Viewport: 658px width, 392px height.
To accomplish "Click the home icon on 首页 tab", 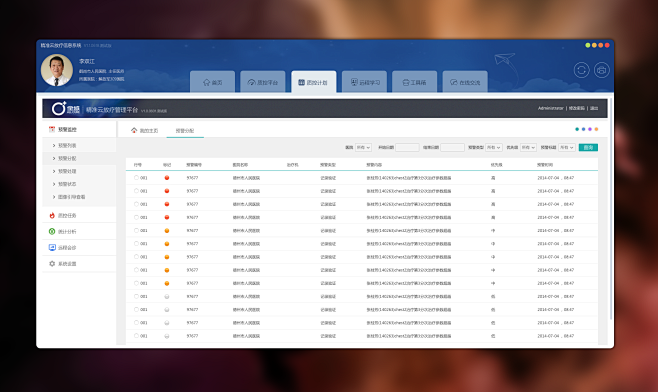I will pyautogui.click(x=206, y=82).
